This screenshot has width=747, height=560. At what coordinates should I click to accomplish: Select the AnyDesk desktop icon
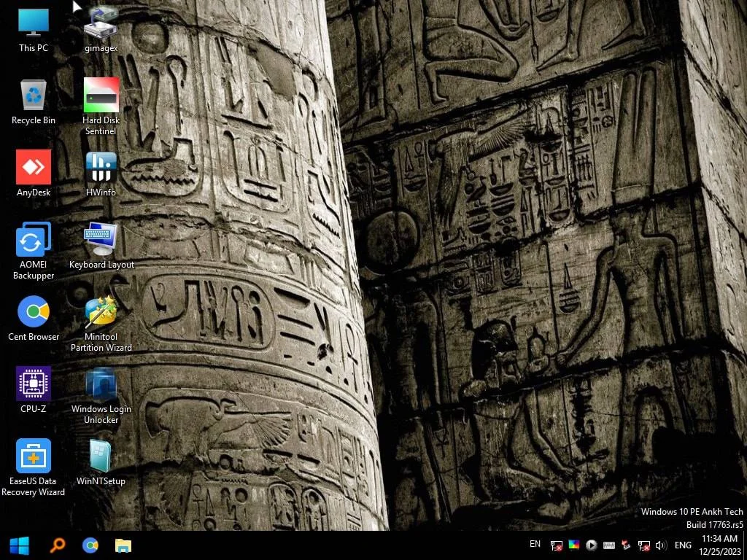(34, 174)
